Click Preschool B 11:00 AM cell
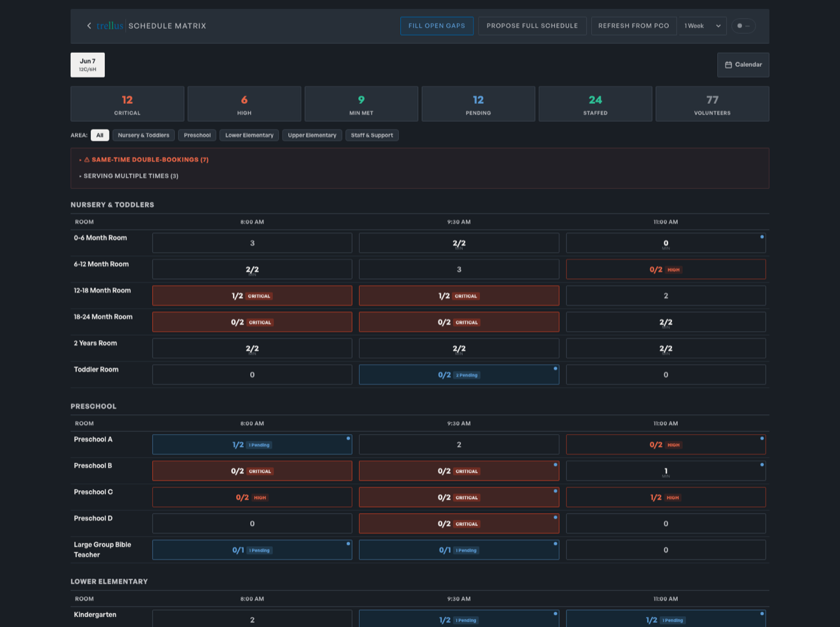The image size is (840, 627). click(x=666, y=471)
